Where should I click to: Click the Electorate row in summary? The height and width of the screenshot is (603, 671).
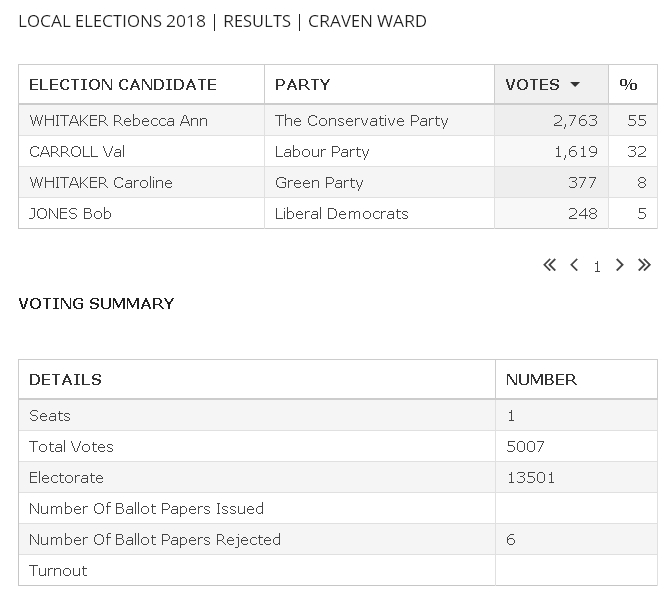(66, 478)
